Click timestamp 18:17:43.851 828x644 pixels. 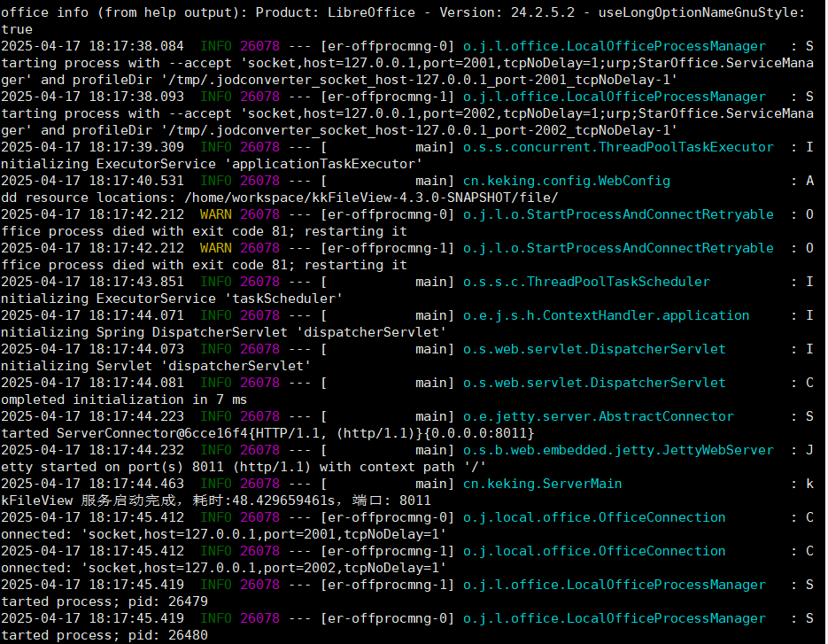tap(136, 282)
